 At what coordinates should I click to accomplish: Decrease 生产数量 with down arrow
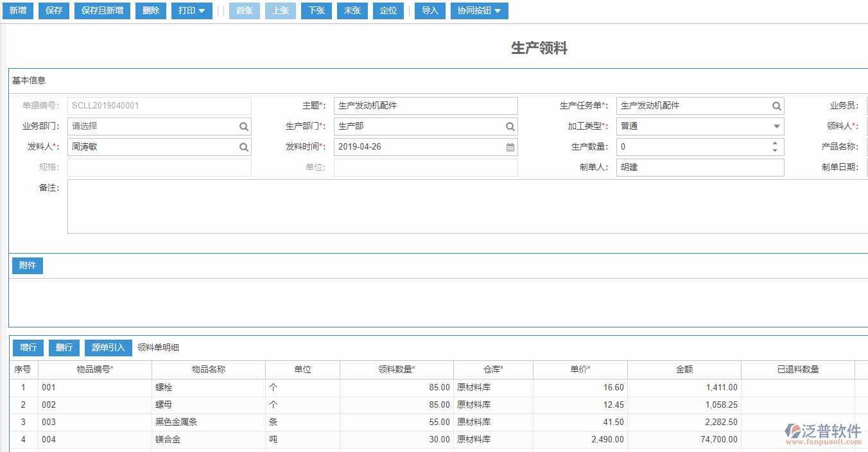tap(775, 151)
